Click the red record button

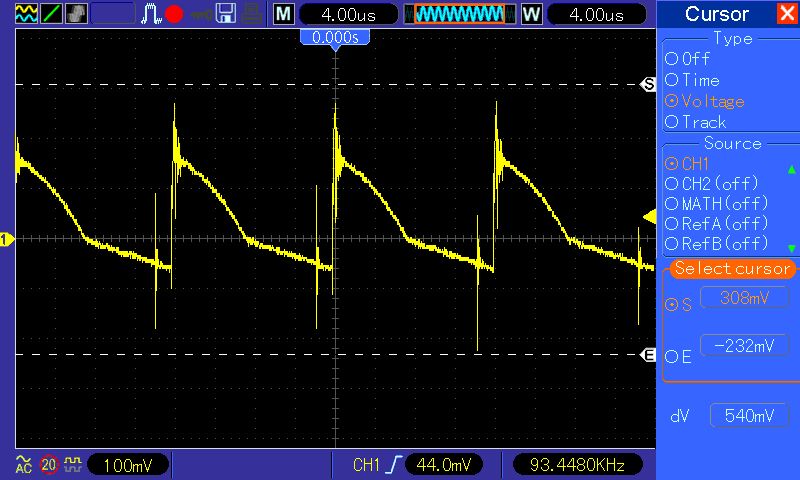174,14
